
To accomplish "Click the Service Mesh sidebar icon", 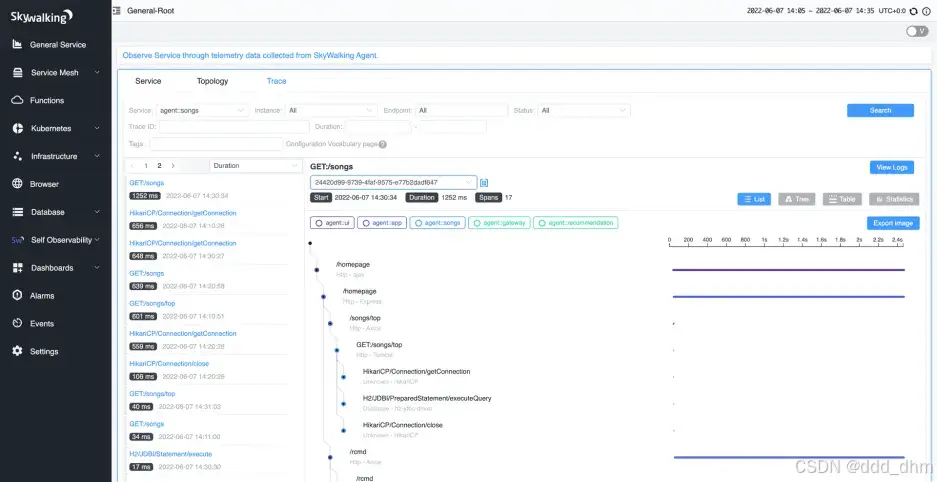I will pyautogui.click(x=18, y=72).
